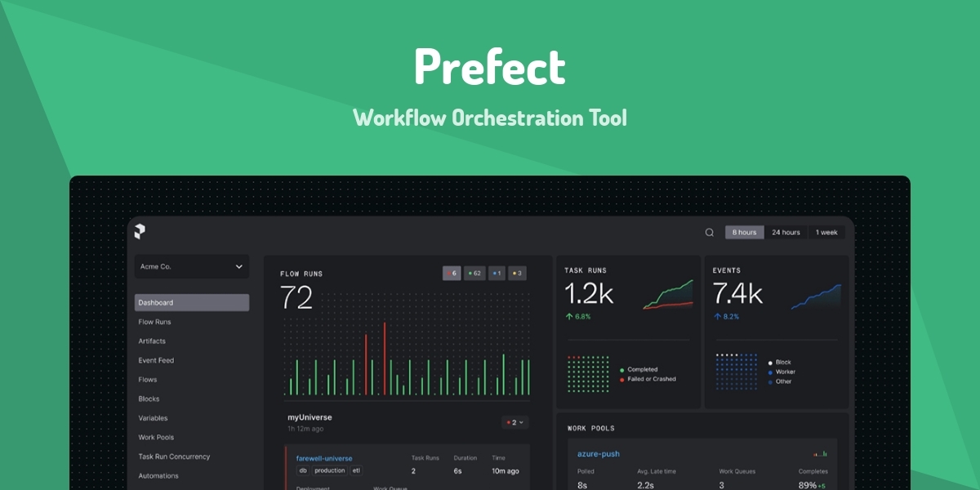Click the azure-push mini bar chart icon
The image size is (980, 490).
pyautogui.click(x=820, y=453)
